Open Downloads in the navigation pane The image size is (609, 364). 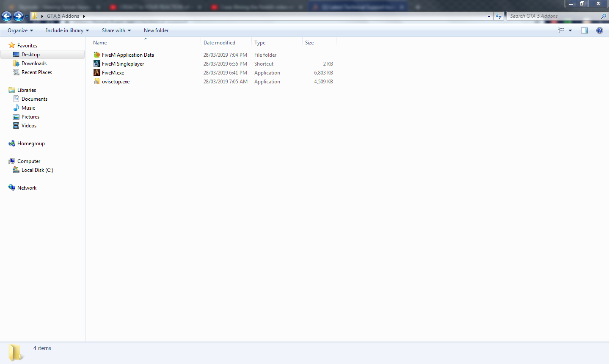tap(34, 63)
